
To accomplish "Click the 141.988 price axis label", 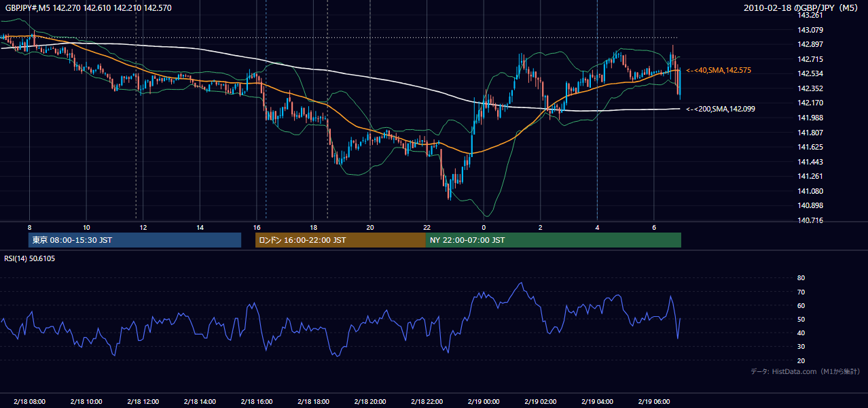I will click(x=810, y=118).
